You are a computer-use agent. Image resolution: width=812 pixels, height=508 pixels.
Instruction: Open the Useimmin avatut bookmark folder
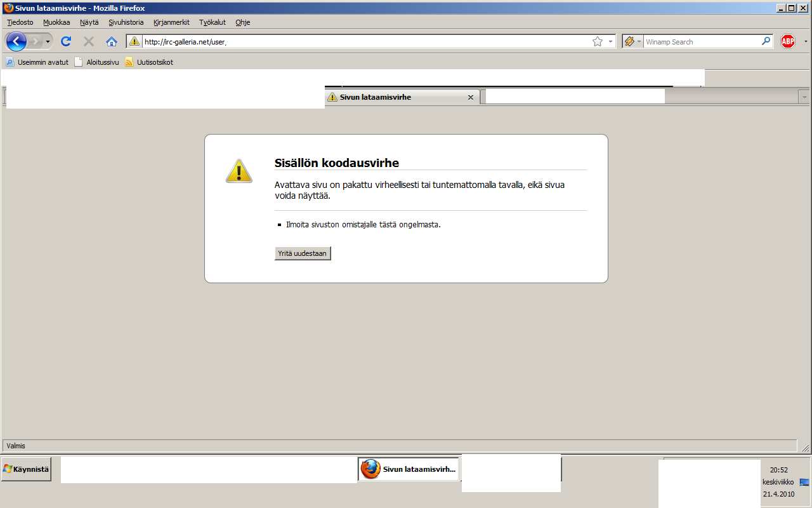pyautogui.click(x=37, y=62)
